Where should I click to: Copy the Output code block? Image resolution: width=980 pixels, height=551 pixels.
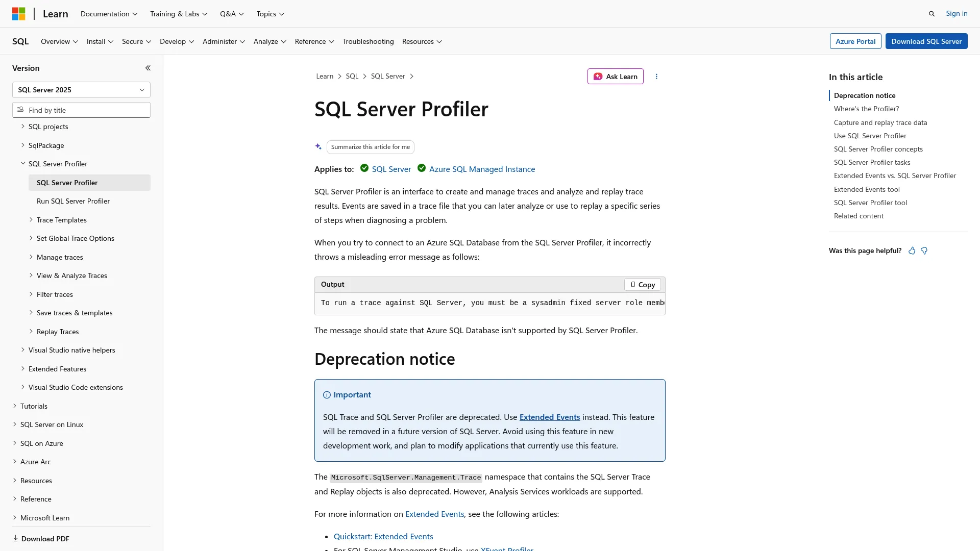pos(643,285)
